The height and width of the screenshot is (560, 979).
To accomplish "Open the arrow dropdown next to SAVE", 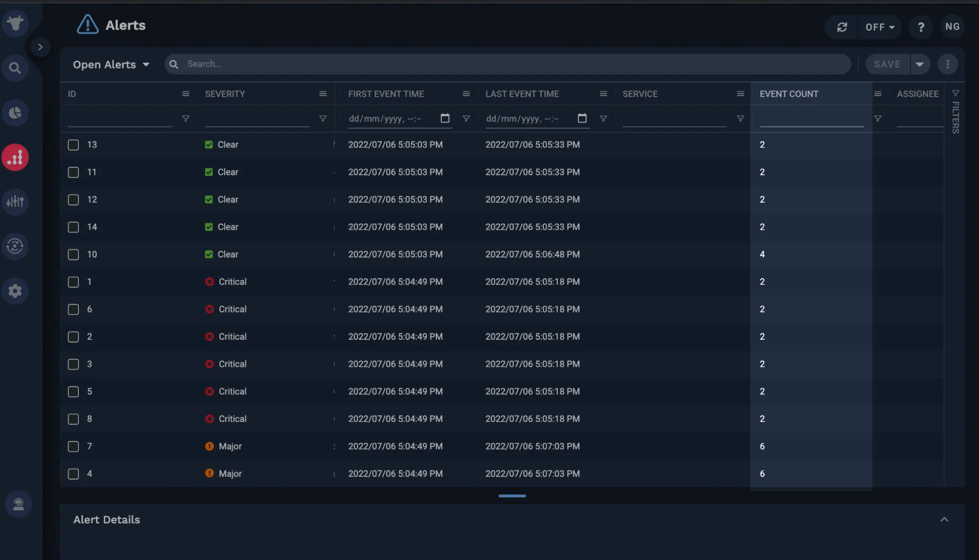I will click(920, 64).
